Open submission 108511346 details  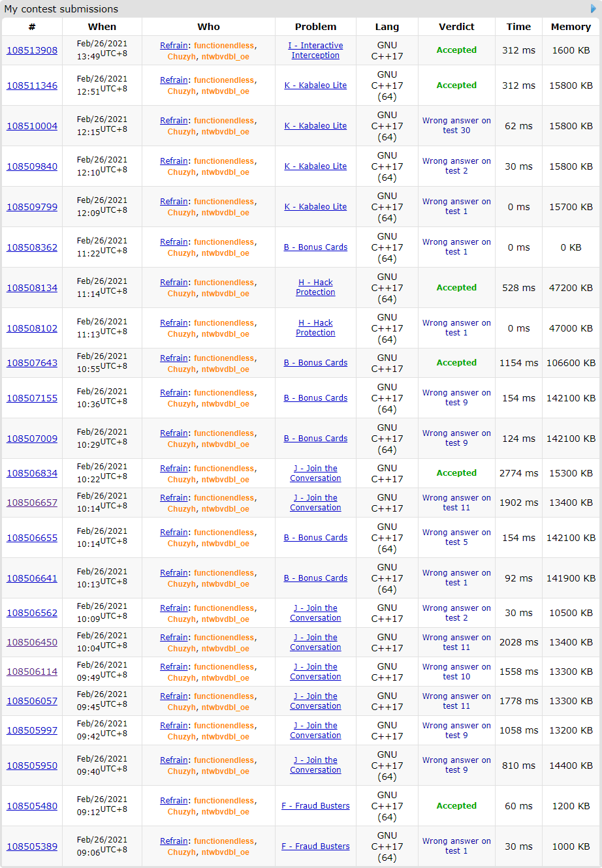(x=32, y=85)
